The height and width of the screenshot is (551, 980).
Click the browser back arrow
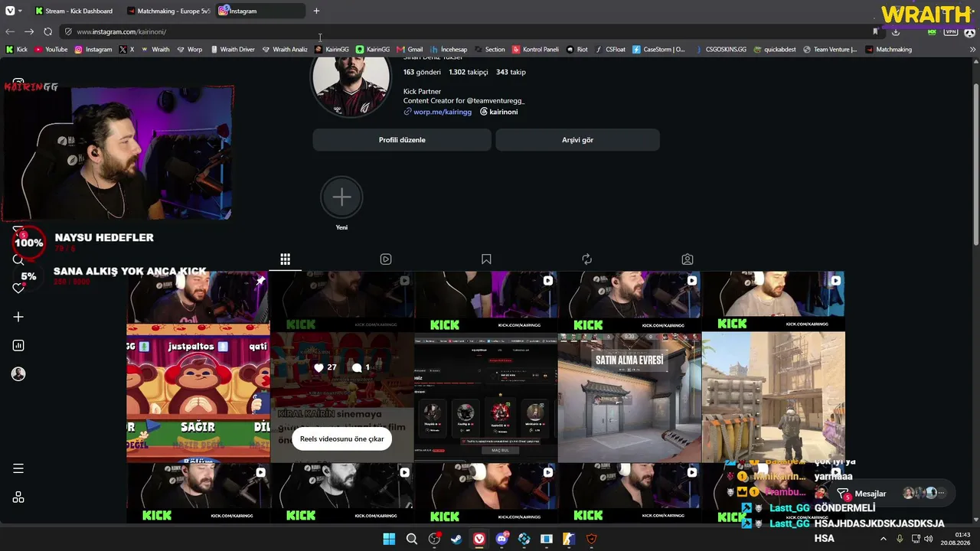click(x=10, y=31)
